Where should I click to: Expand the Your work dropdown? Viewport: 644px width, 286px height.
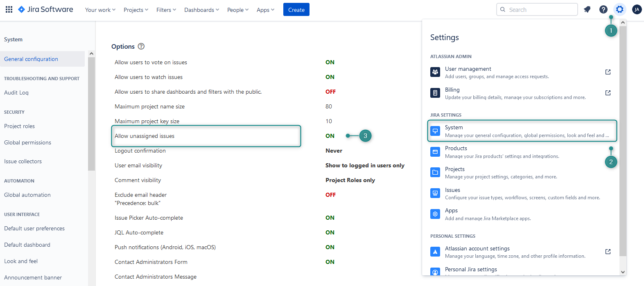point(100,10)
